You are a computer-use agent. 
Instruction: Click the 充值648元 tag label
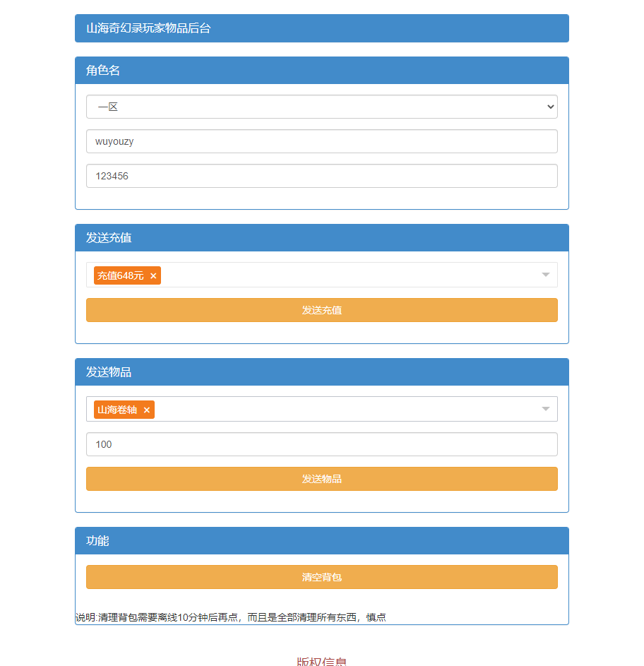tap(121, 275)
